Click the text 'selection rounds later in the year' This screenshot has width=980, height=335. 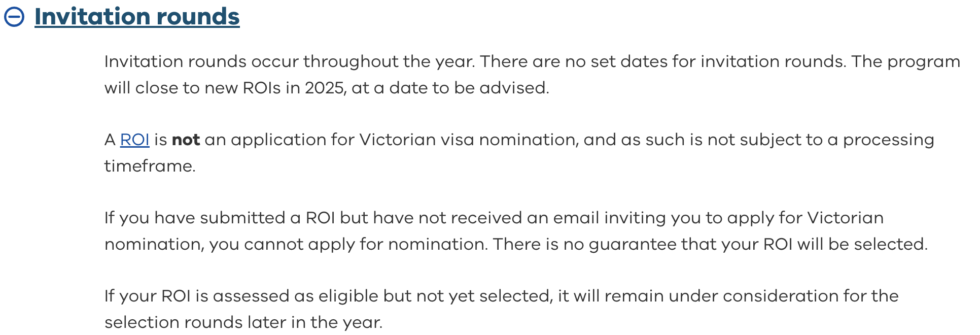(242, 322)
